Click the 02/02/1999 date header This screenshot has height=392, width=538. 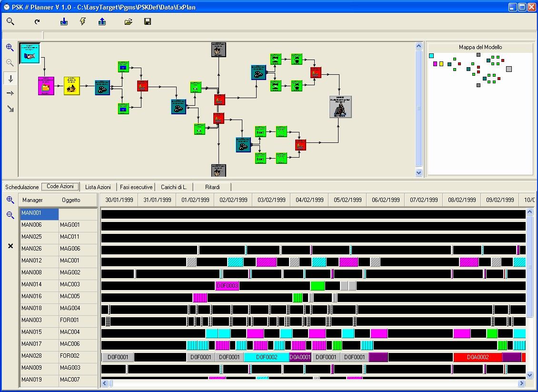tap(233, 200)
